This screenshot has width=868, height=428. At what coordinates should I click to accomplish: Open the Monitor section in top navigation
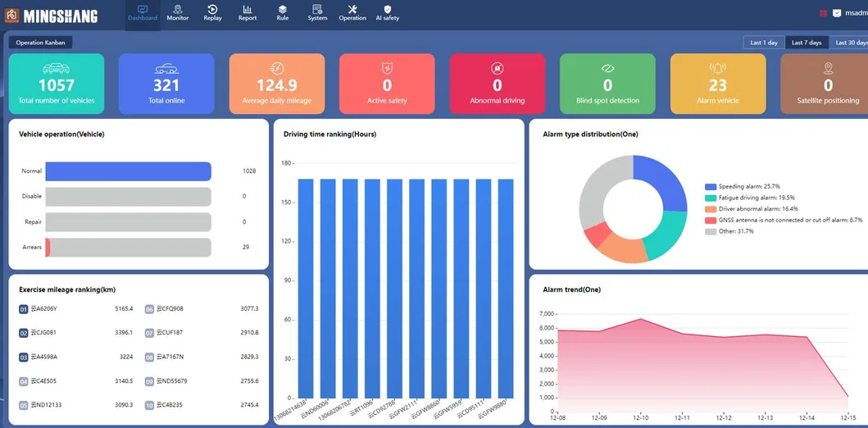pos(177,12)
